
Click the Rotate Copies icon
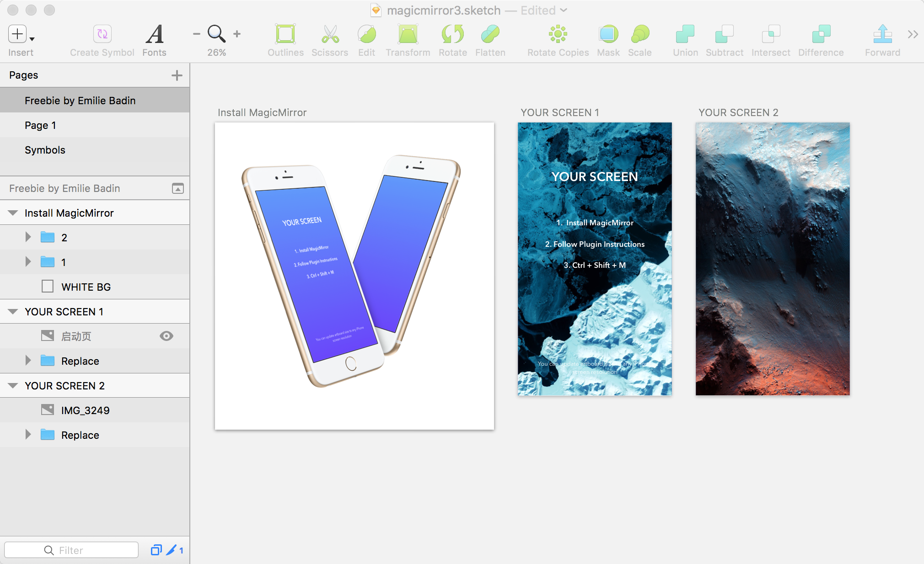[x=558, y=34]
